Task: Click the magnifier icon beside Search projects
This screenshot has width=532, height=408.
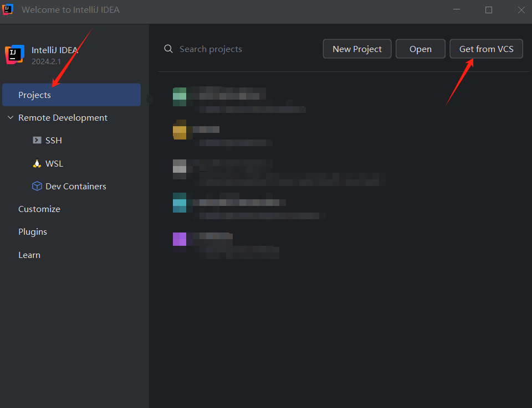Action: [168, 49]
